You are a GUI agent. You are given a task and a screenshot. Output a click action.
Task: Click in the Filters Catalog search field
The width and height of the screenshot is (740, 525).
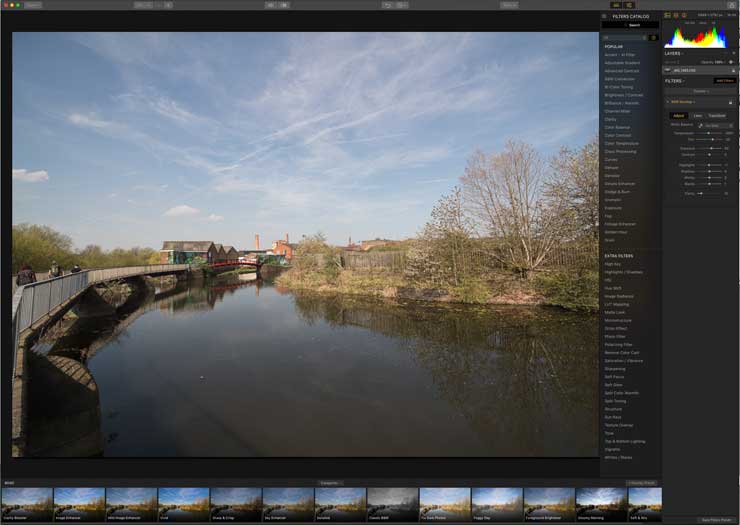[x=631, y=25]
